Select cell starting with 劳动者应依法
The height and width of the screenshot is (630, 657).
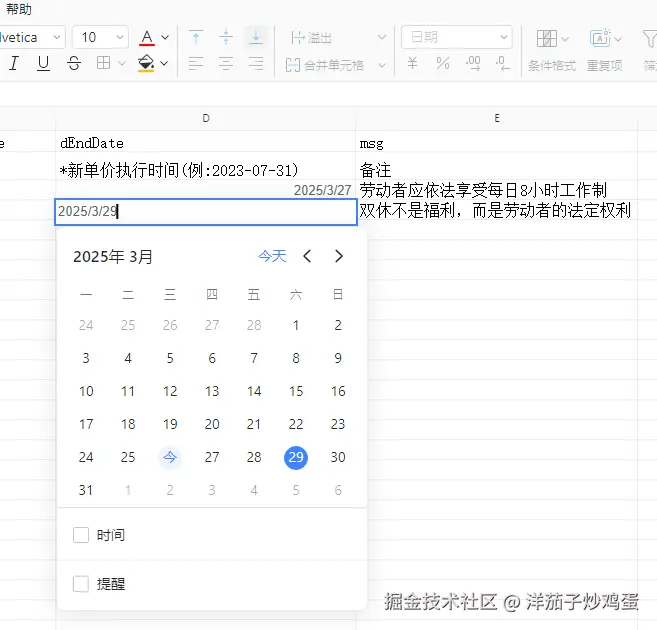(x=497, y=190)
